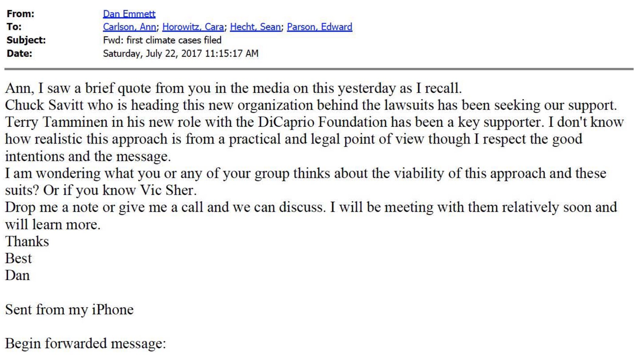638x364 pixels.
Task: Select the Hecht, Sean recipient link
Action: [255, 27]
